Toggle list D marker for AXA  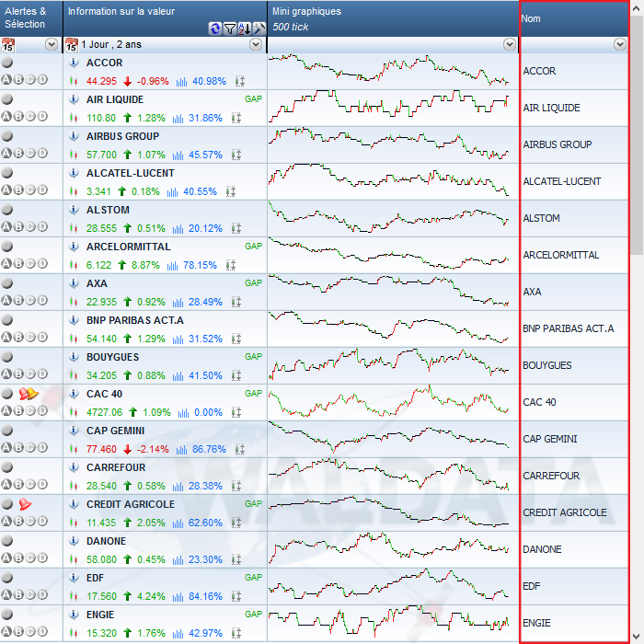[42, 300]
